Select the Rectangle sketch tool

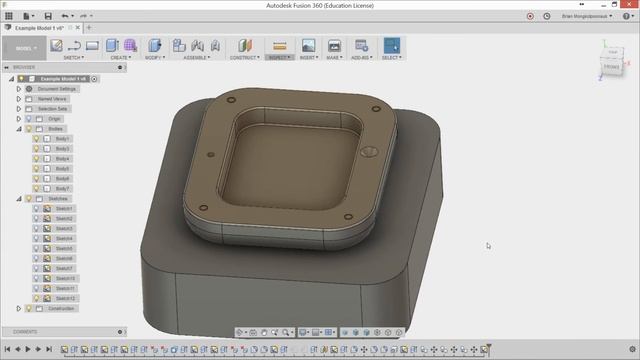[x=92, y=45]
